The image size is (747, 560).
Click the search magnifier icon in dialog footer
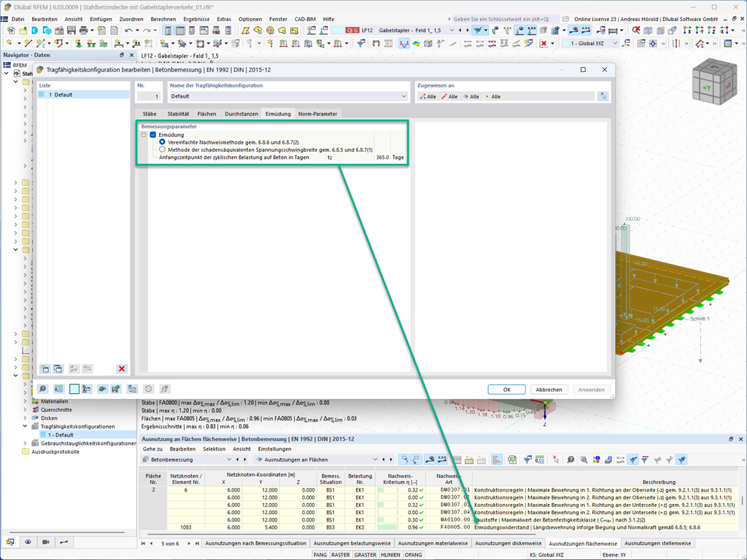point(43,389)
